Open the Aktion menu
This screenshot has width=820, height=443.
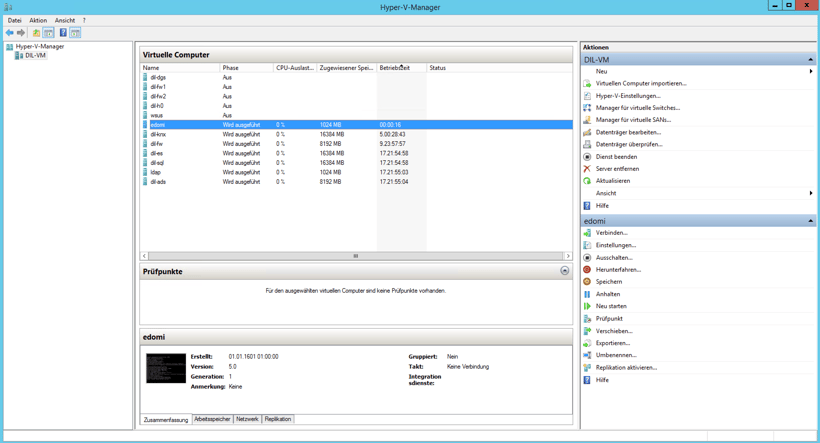tap(38, 20)
